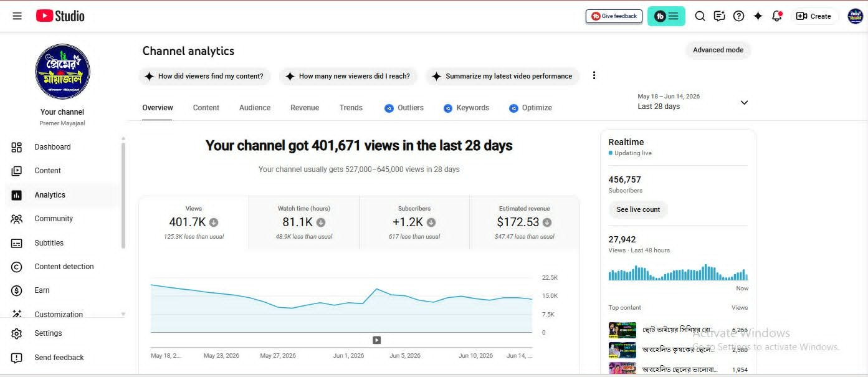Open the notifications bell

777,16
